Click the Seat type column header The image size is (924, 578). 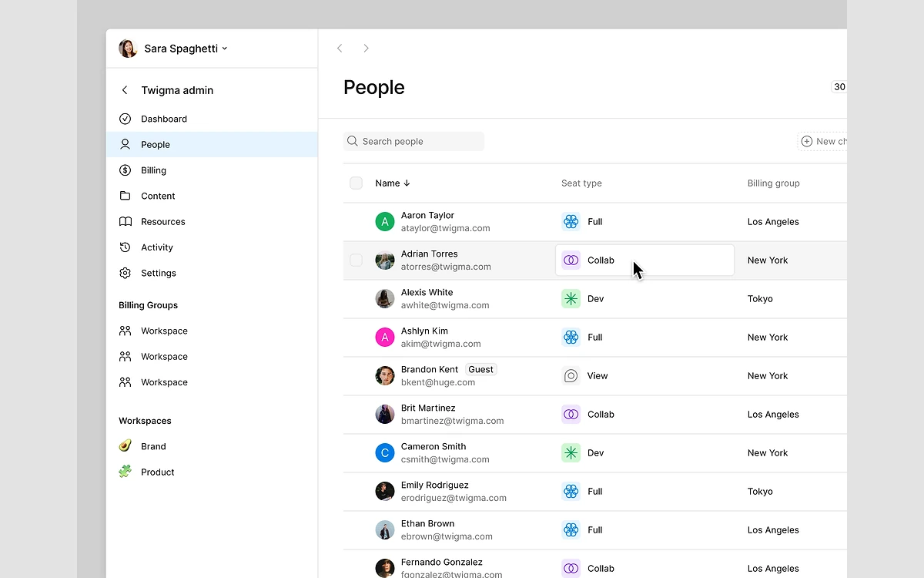pyautogui.click(x=581, y=183)
